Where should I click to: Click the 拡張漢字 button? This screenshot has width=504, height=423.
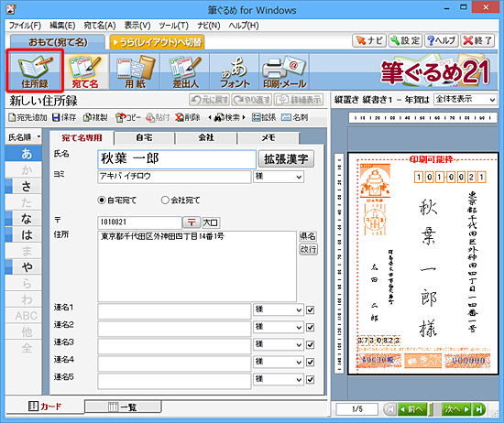[286, 159]
